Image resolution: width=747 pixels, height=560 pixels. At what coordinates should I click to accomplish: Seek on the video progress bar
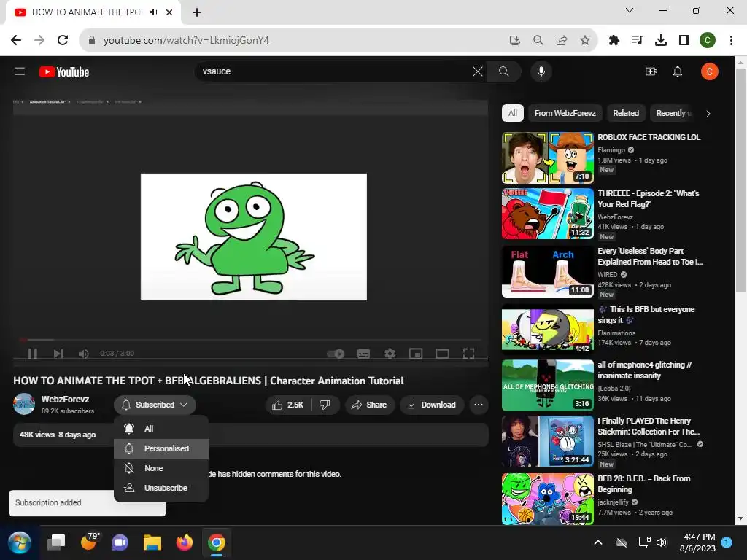pyautogui.click(x=251, y=340)
